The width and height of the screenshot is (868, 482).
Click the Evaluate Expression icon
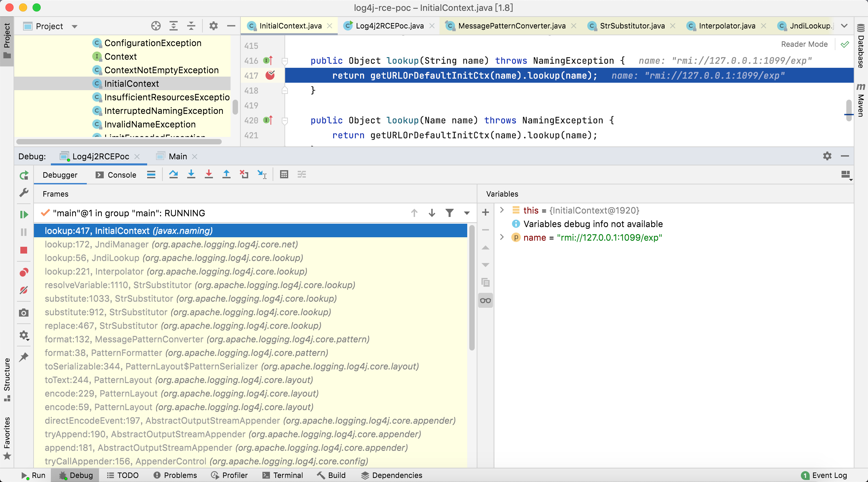(x=284, y=174)
